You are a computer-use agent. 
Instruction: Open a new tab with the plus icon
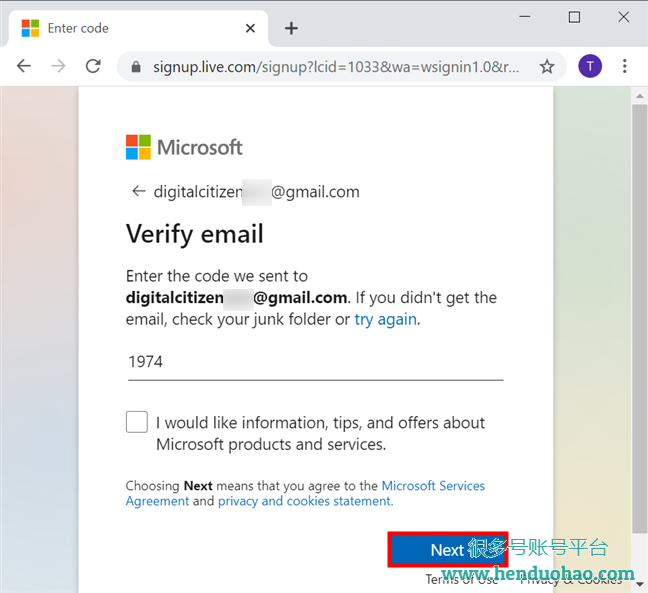click(291, 28)
